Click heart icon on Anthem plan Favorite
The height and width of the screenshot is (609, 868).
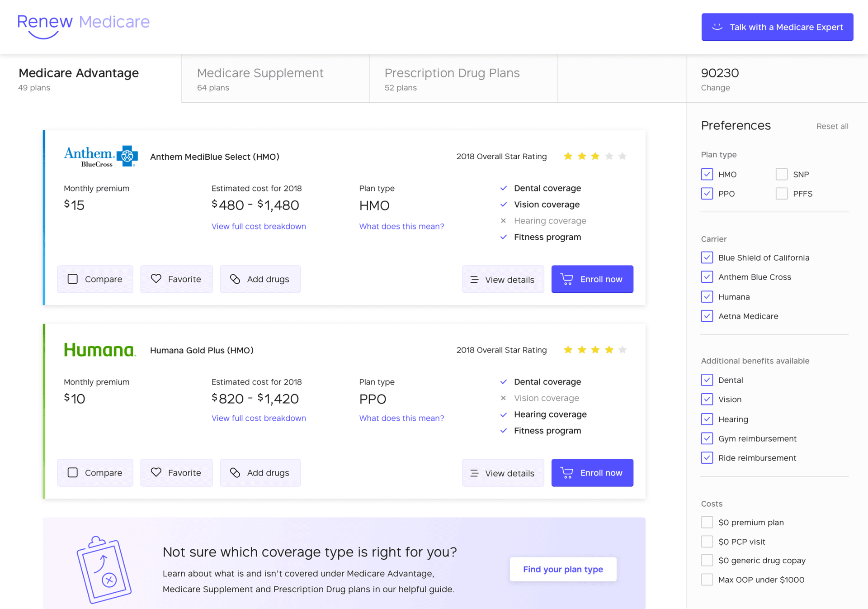[x=156, y=279]
